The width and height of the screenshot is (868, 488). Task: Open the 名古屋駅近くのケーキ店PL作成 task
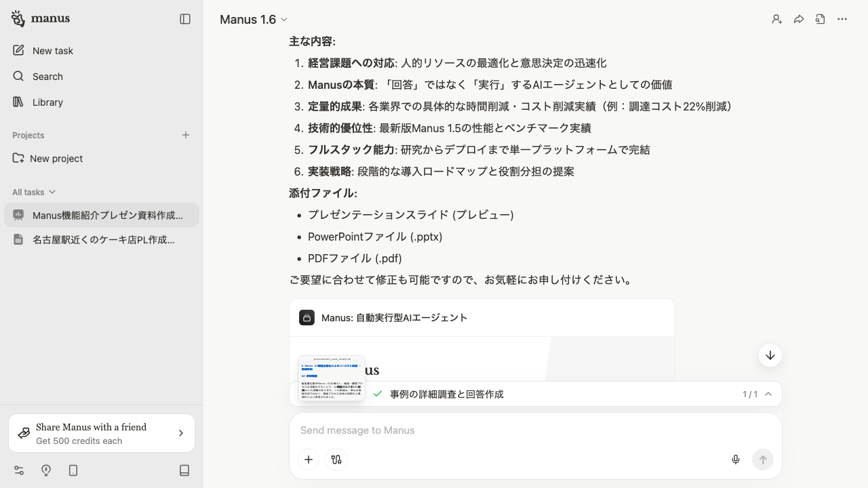[102, 239]
